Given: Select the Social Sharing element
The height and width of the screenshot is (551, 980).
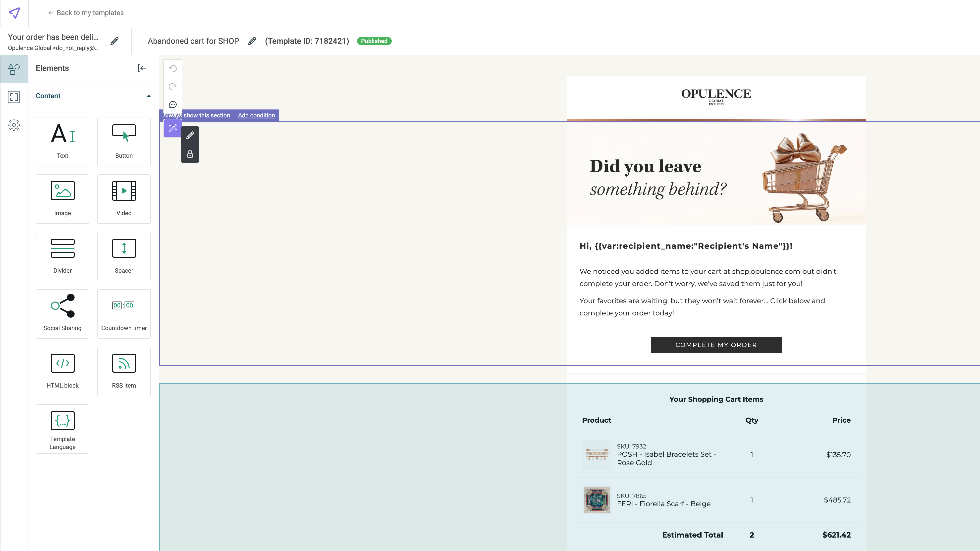Looking at the screenshot, I should [x=62, y=314].
